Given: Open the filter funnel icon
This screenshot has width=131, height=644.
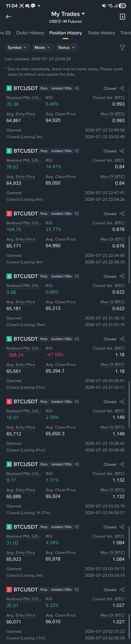Looking at the screenshot, I should (x=122, y=47).
